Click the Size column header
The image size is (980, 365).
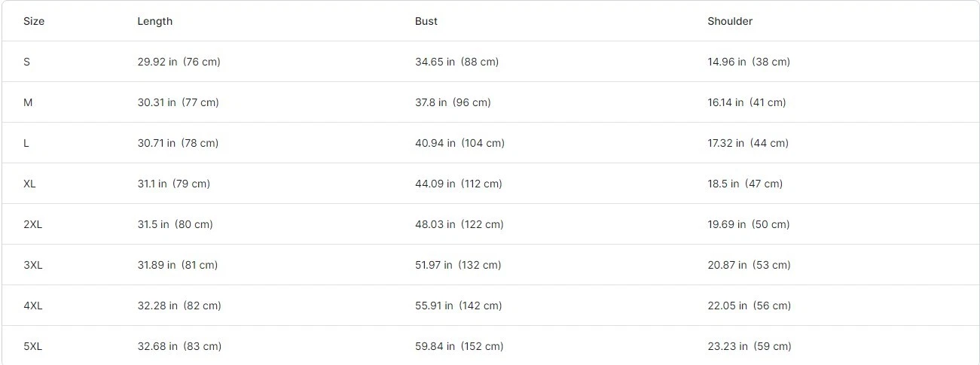(x=34, y=21)
